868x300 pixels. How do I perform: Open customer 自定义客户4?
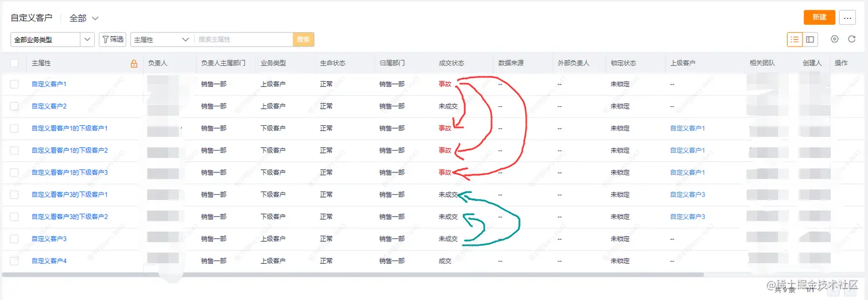point(49,261)
